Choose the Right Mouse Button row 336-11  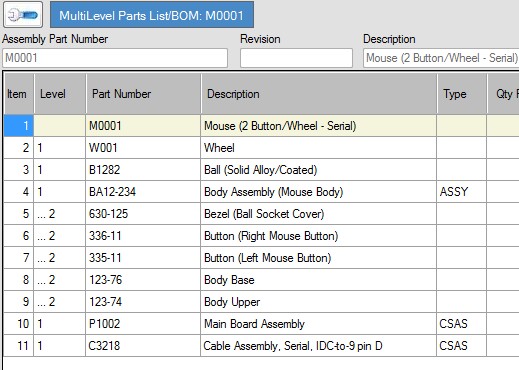pyautogui.click(x=261, y=236)
